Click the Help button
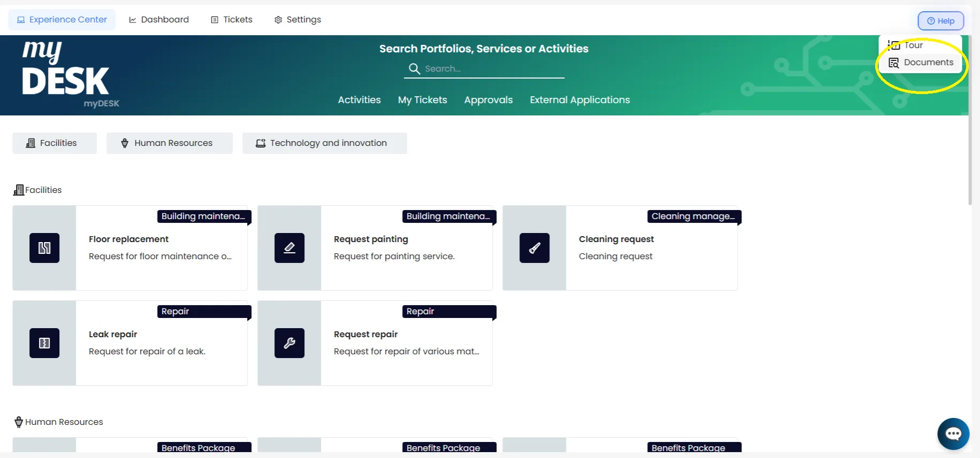The height and width of the screenshot is (458, 980). click(941, 21)
